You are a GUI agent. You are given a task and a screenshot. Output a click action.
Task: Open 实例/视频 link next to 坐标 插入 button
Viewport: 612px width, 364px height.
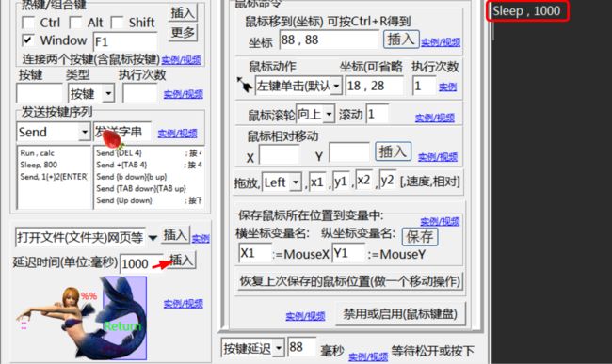click(441, 41)
